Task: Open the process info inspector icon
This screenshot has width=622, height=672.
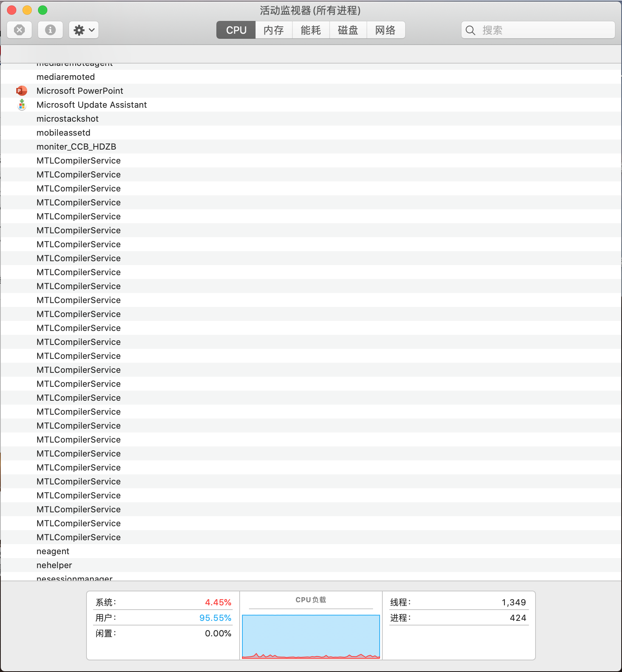Action: pos(50,30)
